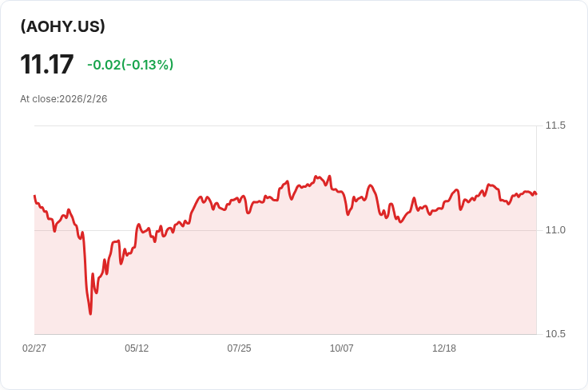This screenshot has width=588, height=390.
Task: Click the highest peak of the price line
Action: tap(316, 176)
